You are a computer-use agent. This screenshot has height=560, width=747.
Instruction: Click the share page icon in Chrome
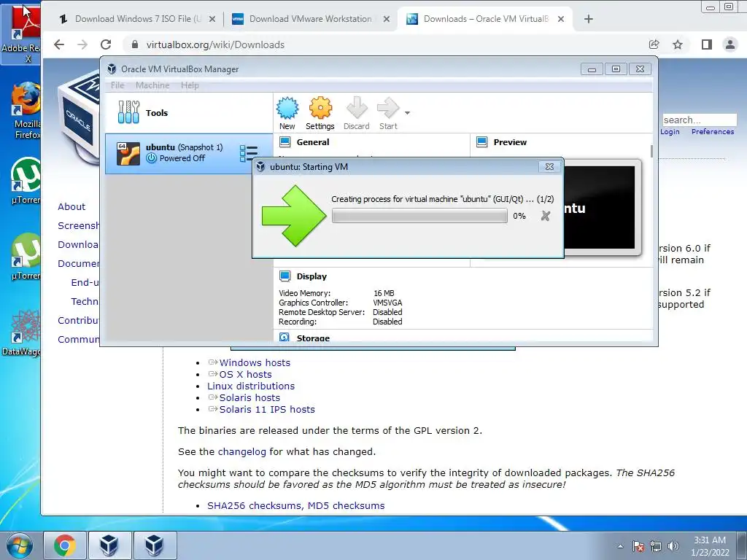coord(654,44)
